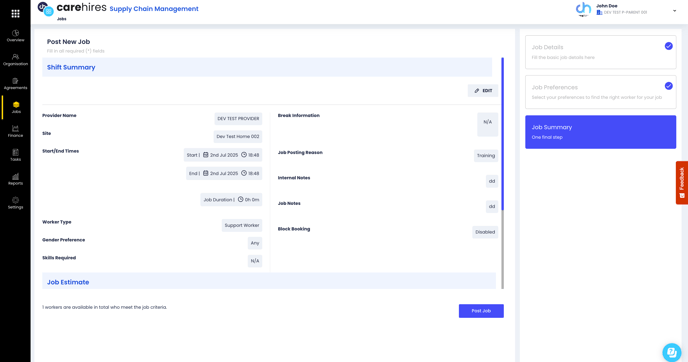688x362 pixels.
Task: Click the Training posting reason value
Action: pos(486,155)
